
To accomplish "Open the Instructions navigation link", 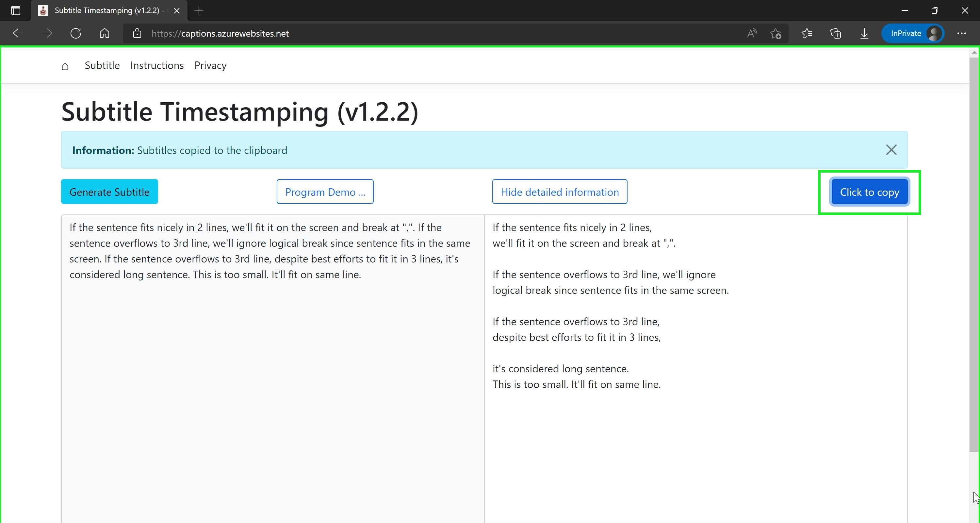I will 157,65.
